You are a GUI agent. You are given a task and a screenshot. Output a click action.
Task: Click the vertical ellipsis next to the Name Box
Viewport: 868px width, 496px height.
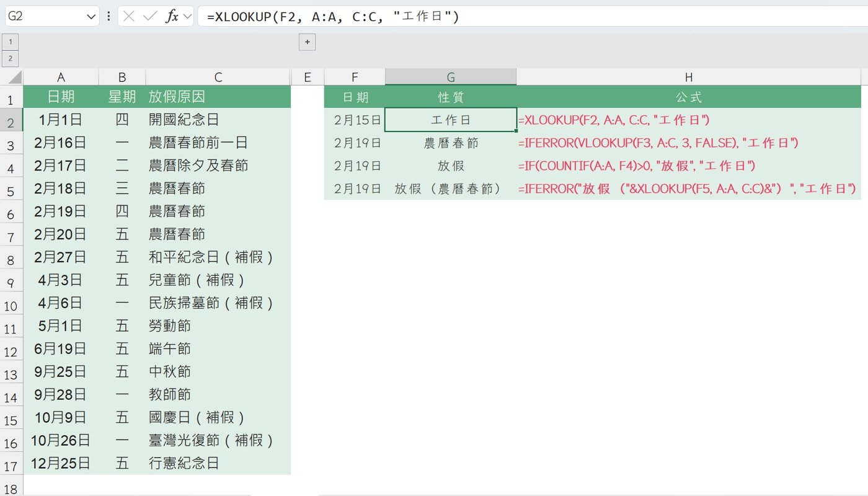click(x=109, y=16)
